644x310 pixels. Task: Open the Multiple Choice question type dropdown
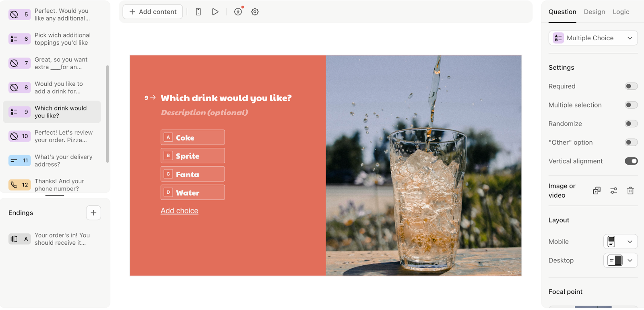tap(593, 38)
